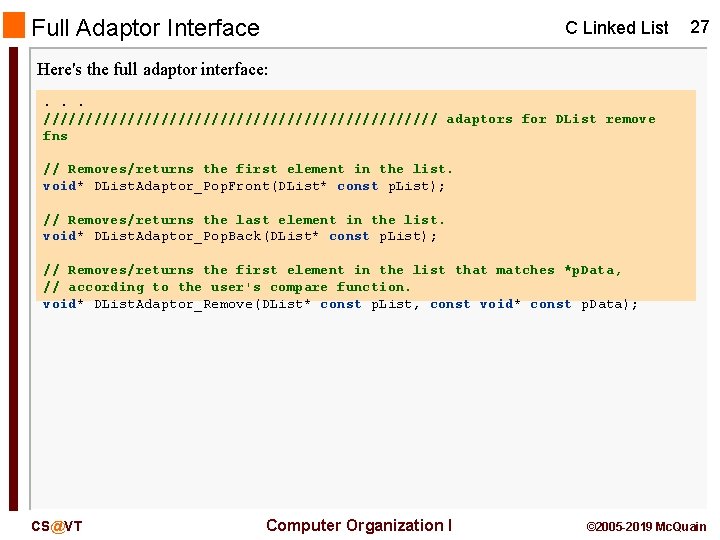Click the "fns" comment continuation text
The width and height of the screenshot is (720, 540).
coord(55,136)
